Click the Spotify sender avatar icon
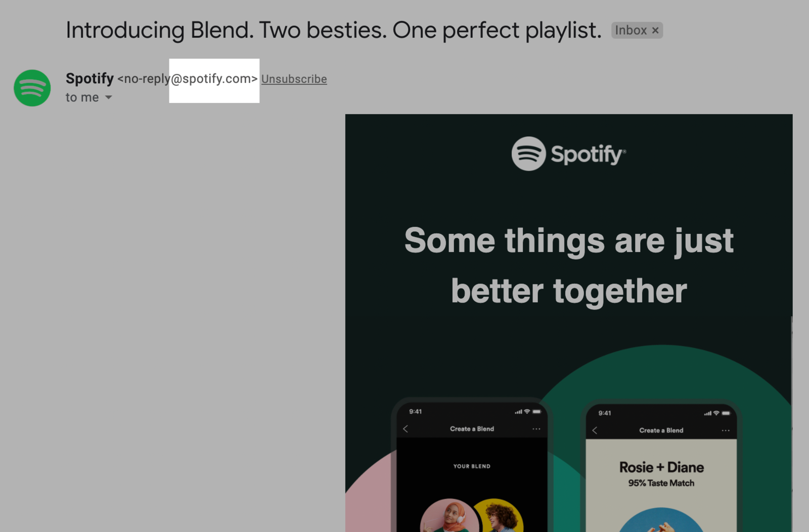Image resolution: width=809 pixels, height=532 pixels. (x=32, y=88)
